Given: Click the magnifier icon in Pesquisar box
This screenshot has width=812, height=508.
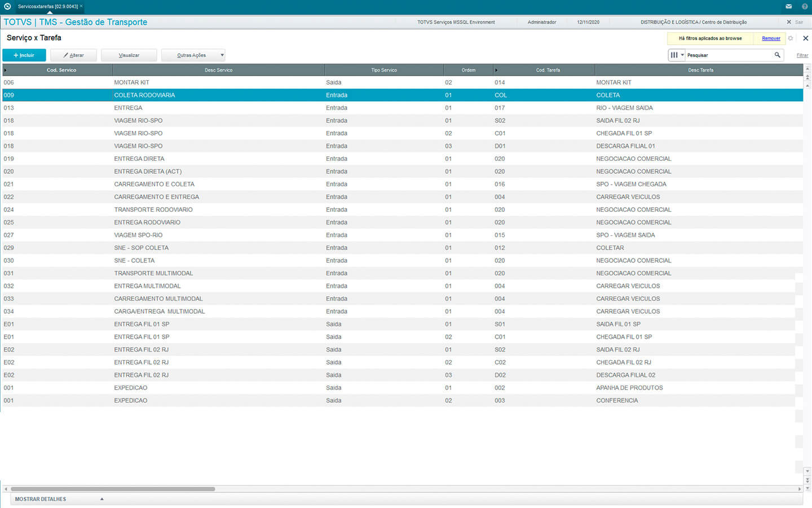Looking at the screenshot, I should [x=777, y=55].
